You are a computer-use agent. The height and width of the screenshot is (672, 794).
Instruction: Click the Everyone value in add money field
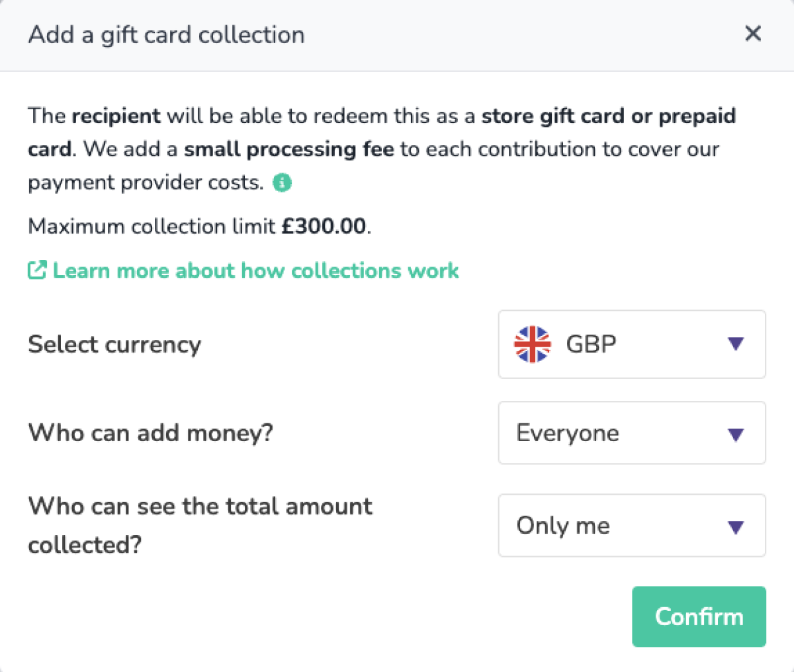click(568, 433)
